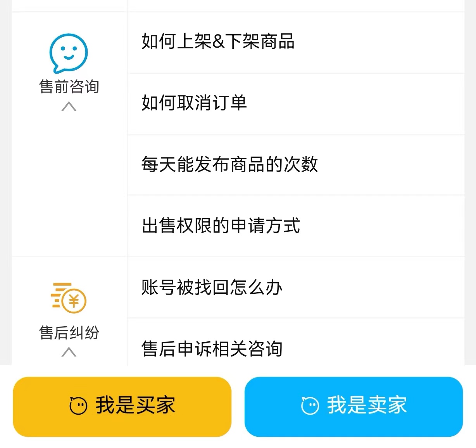The height and width of the screenshot is (448, 476).
Task: Tap the 我是买家 text
Action: coord(135,406)
